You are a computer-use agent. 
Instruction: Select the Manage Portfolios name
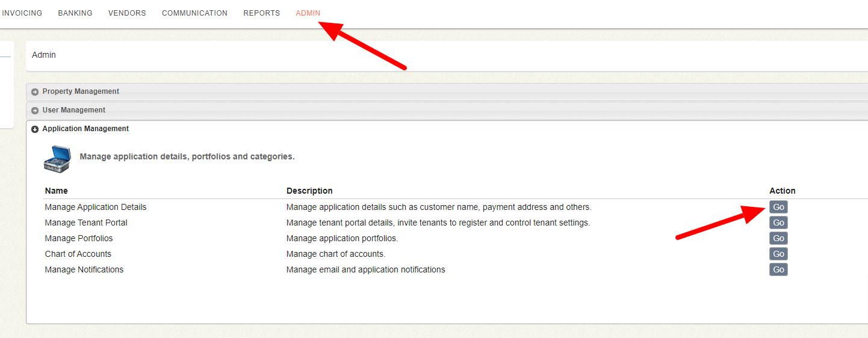[x=79, y=238]
